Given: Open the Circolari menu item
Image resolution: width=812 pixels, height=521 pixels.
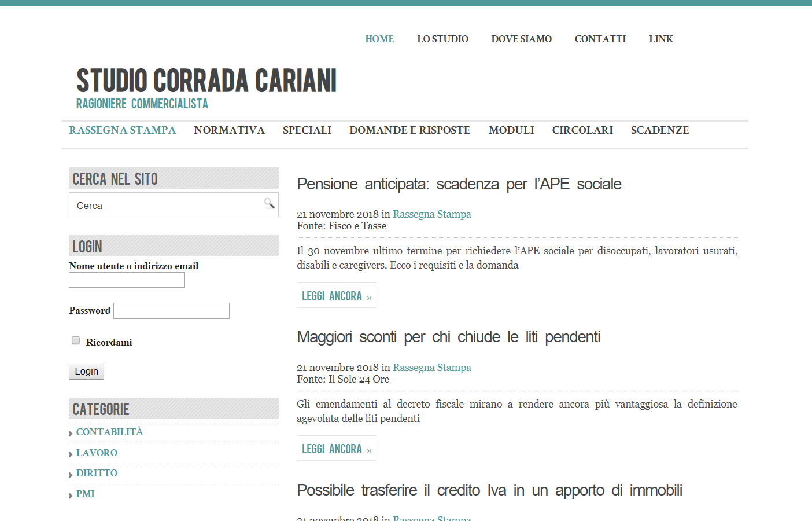Looking at the screenshot, I should pyautogui.click(x=582, y=130).
